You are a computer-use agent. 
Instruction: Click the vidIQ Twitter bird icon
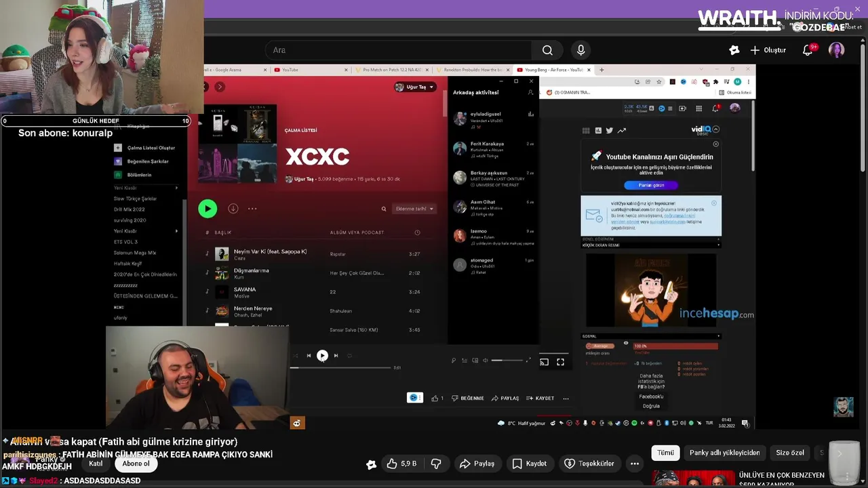point(609,130)
